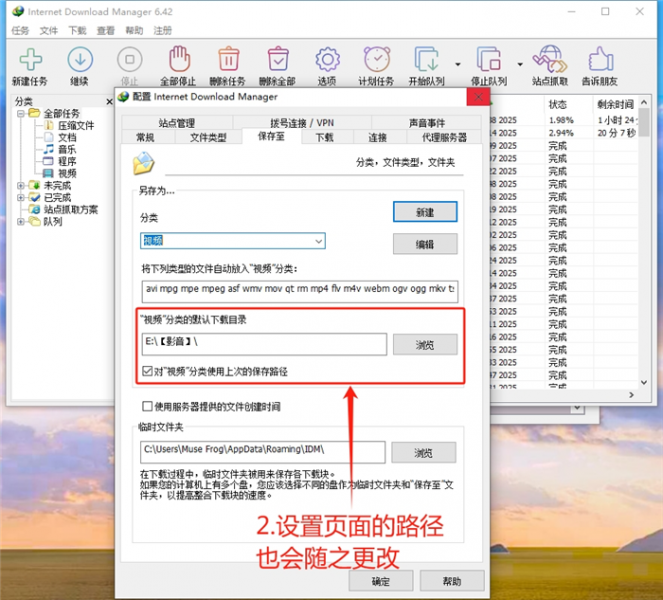Switch to the 连接 tab

click(378, 137)
